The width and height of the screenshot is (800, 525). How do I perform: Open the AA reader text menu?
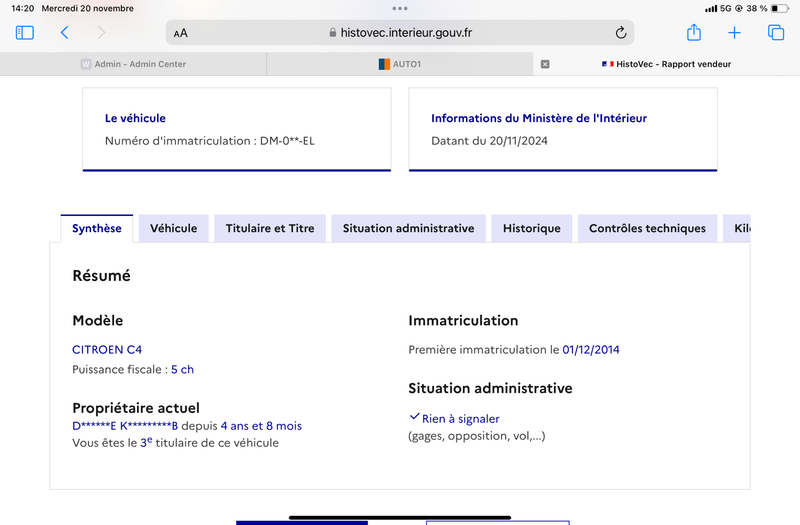coord(181,33)
